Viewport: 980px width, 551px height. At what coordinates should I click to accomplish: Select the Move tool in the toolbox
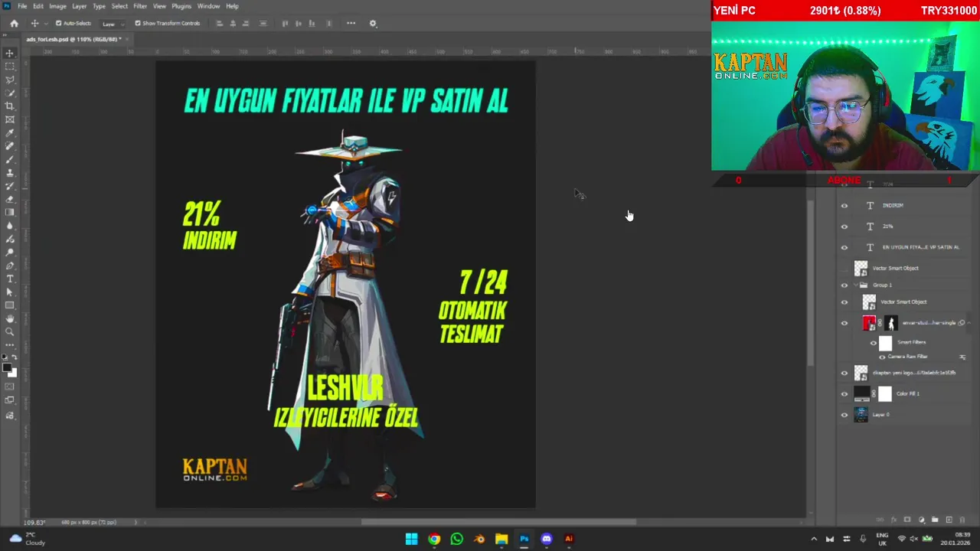click(x=10, y=53)
